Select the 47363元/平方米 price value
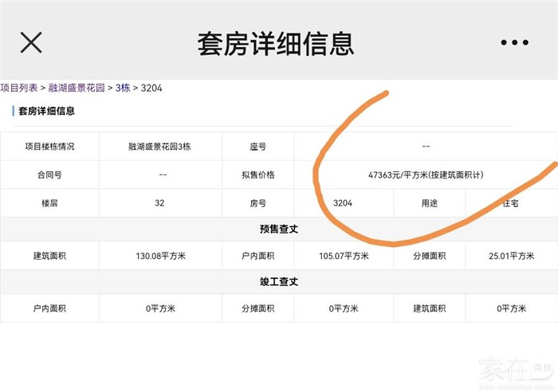 [426, 174]
